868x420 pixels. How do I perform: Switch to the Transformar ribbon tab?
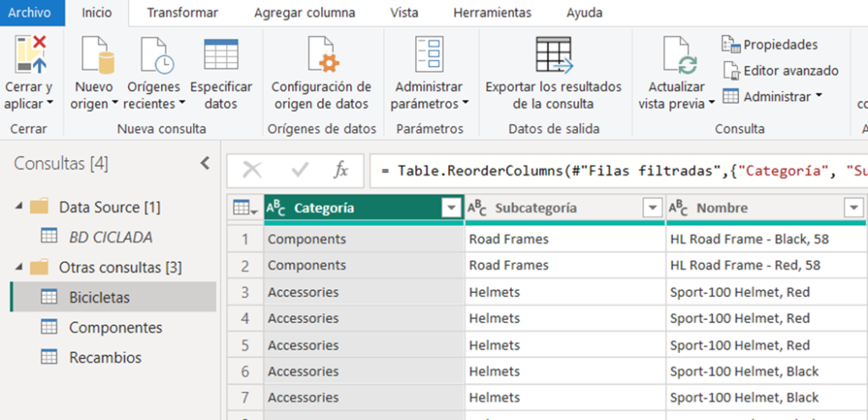tap(182, 13)
